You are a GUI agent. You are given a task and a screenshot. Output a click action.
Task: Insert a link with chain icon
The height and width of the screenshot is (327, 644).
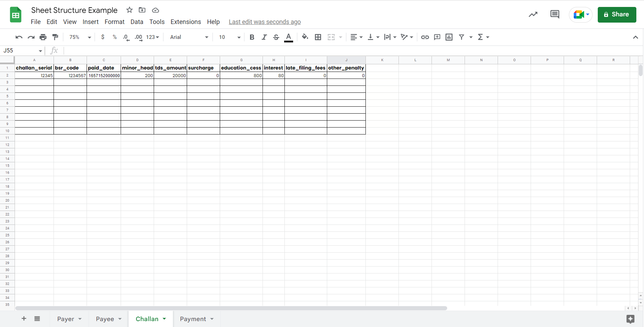[425, 37]
